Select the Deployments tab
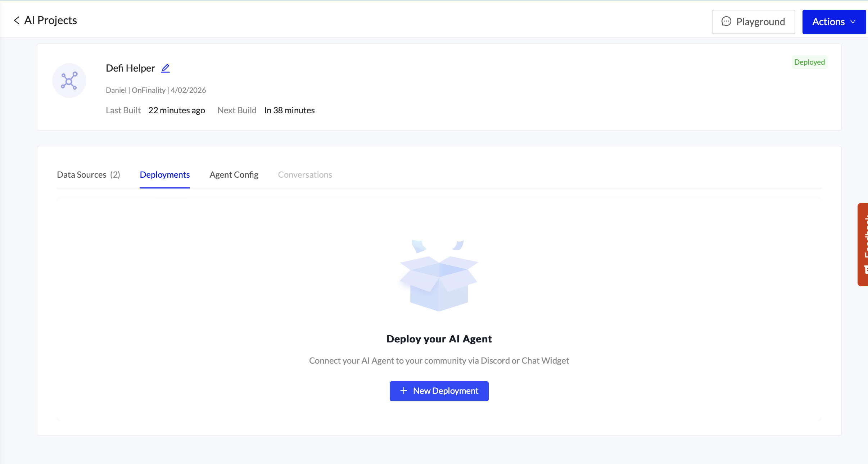Viewport: 868px width, 464px height. (164, 175)
